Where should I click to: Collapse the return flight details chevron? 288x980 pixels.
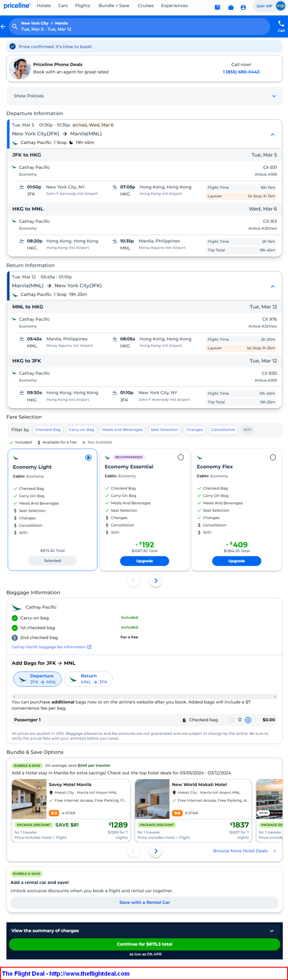pyautogui.click(x=273, y=287)
